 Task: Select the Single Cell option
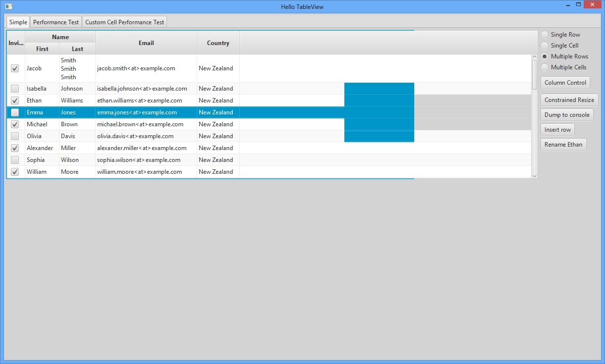pyautogui.click(x=545, y=46)
